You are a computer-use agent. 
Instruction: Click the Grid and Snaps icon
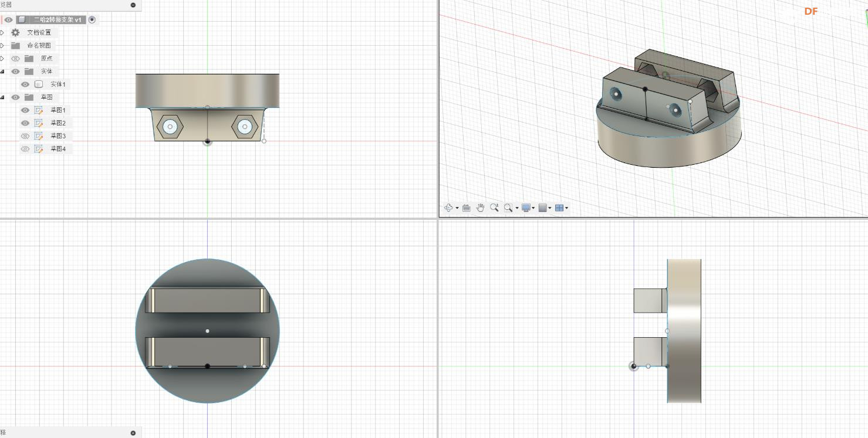coord(543,208)
